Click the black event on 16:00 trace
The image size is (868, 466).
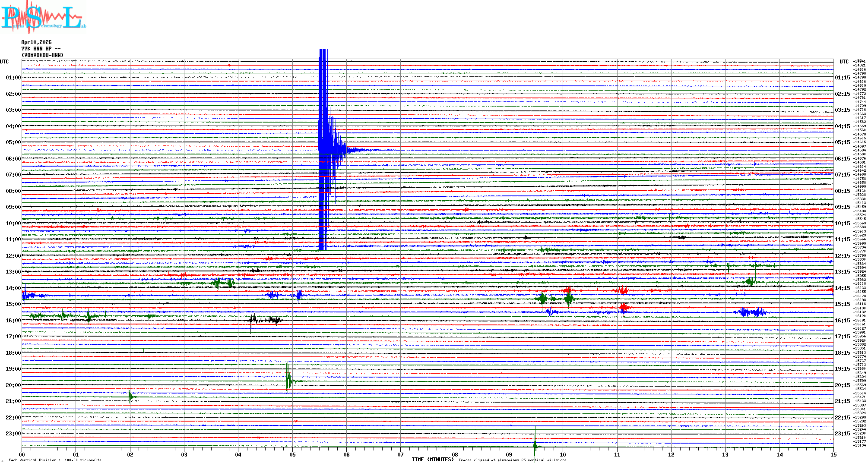point(264,320)
